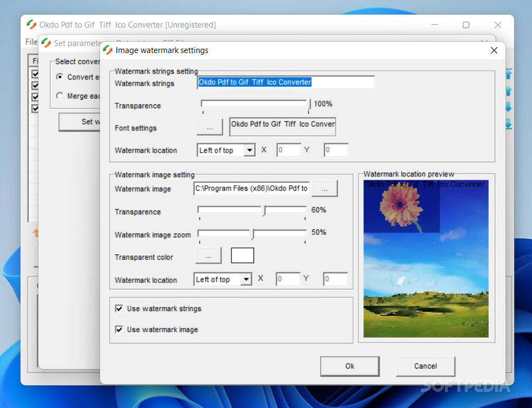Click the Watermark location preview image

pos(426,259)
